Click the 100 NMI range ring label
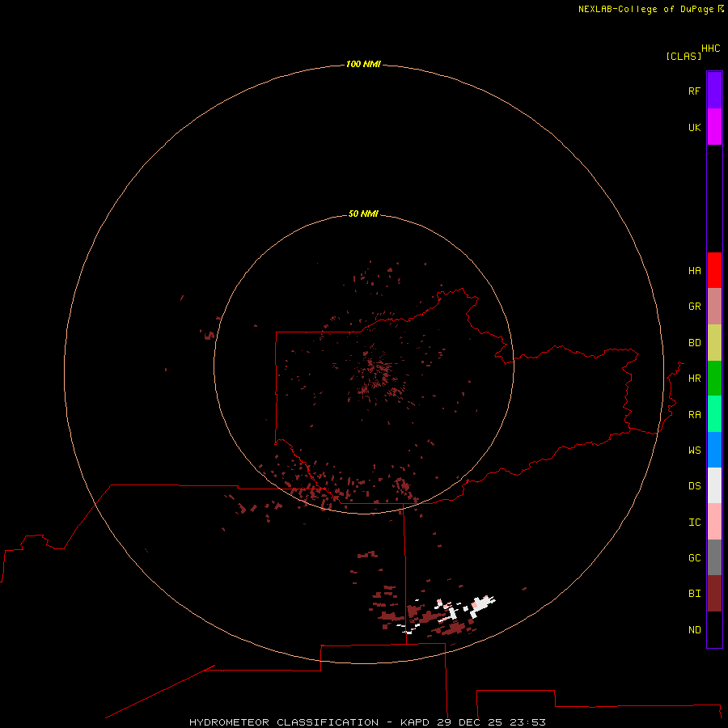The width and height of the screenshot is (728, 728). (363, 64)
